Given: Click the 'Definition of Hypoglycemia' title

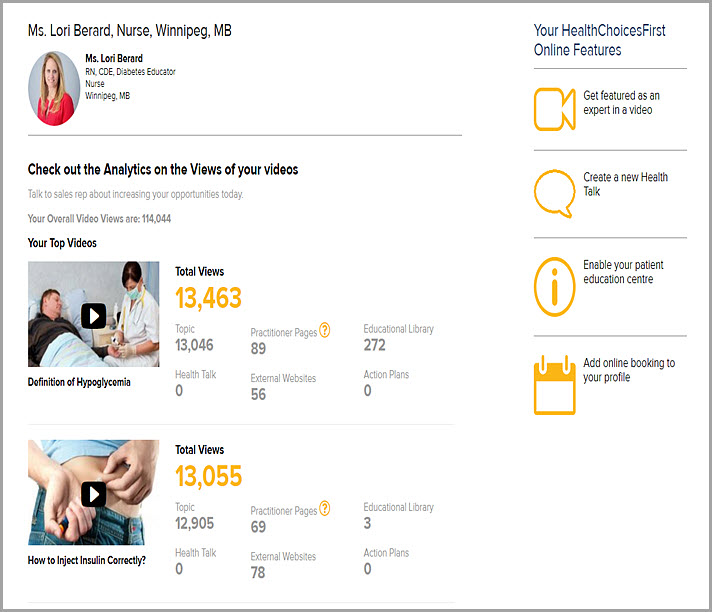Looking at the screenshot, I should (79, 382).
